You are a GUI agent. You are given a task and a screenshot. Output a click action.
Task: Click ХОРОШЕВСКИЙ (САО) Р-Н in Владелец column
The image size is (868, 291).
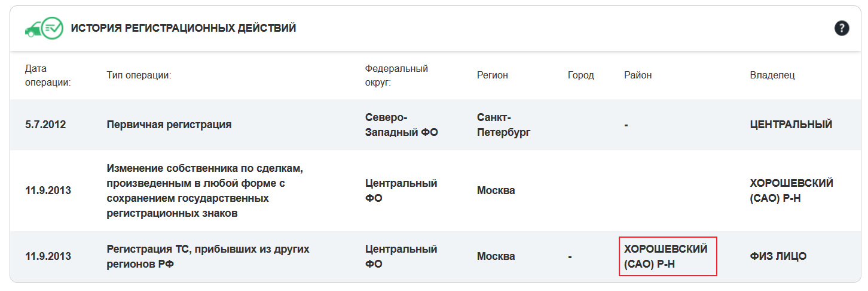(791, 190)
